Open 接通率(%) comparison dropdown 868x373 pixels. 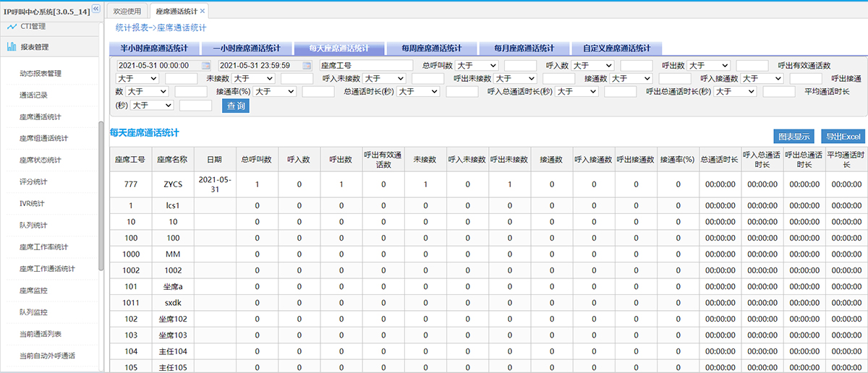pyautogui.click(x=273, y=91)
